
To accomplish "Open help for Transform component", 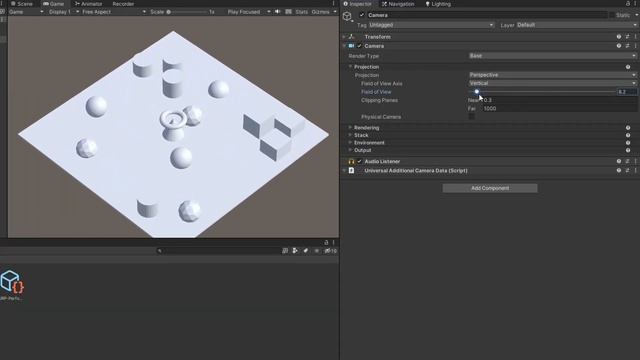I will click(619, 37).
